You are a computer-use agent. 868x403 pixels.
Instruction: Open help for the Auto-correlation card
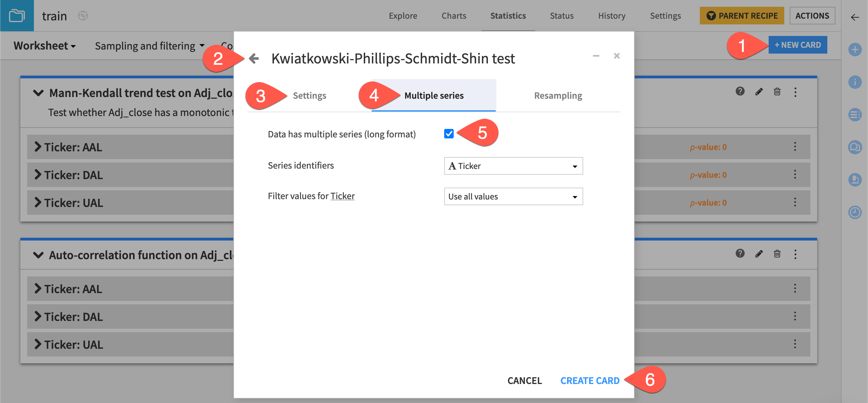740,253
